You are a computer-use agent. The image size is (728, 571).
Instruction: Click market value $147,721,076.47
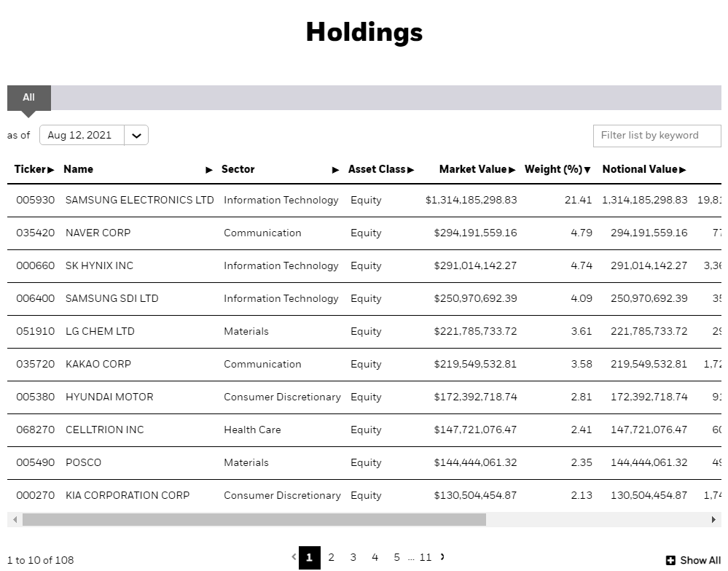coord(475,430)
